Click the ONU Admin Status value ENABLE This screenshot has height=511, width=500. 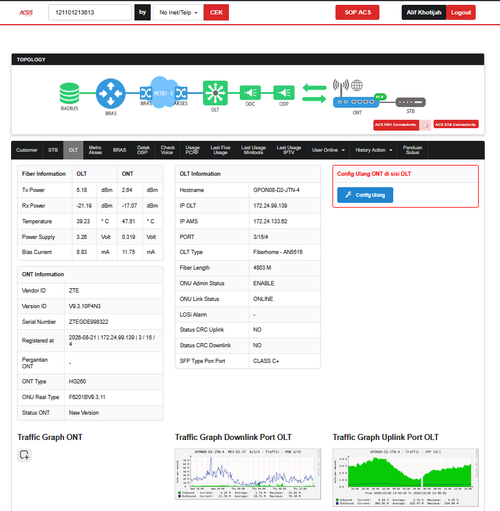click(x=264, y=283)
